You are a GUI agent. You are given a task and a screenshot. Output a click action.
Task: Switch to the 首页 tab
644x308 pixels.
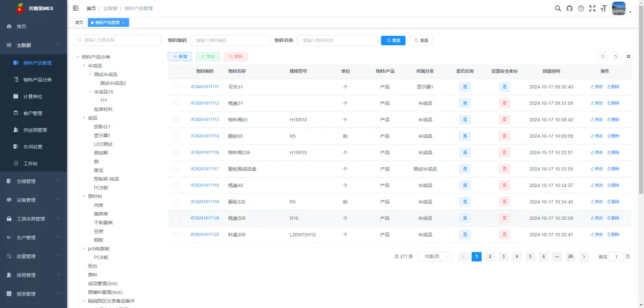[79, 23]
